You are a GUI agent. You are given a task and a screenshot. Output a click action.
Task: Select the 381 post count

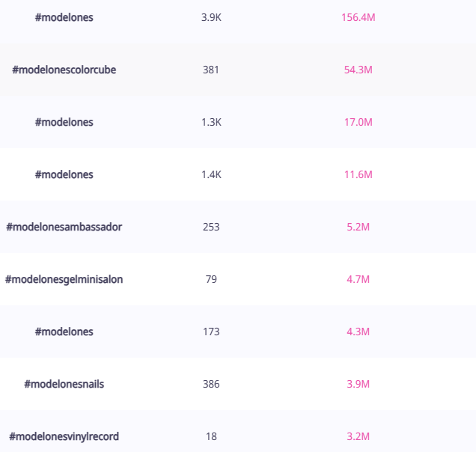pyautogui.click(x=211, y=70)
